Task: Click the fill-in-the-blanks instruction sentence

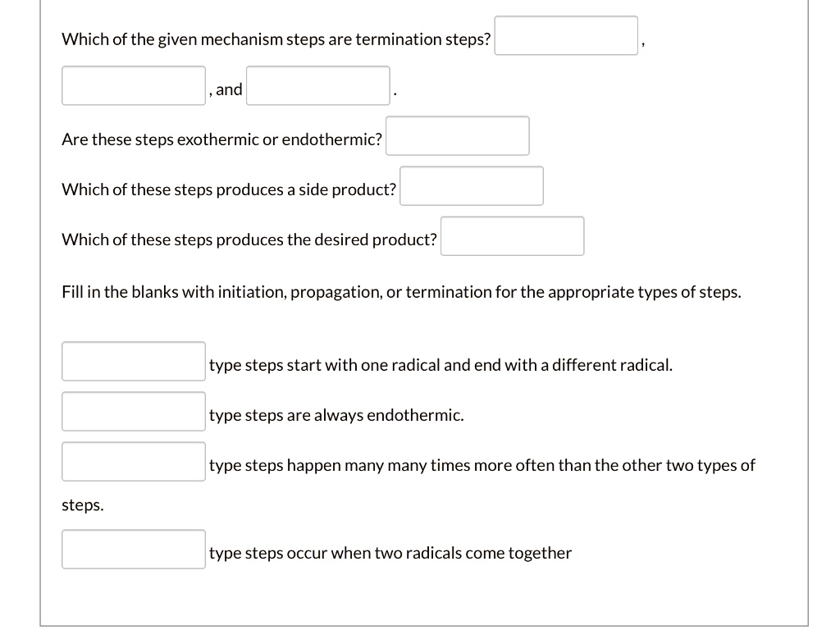Action: 401,291
